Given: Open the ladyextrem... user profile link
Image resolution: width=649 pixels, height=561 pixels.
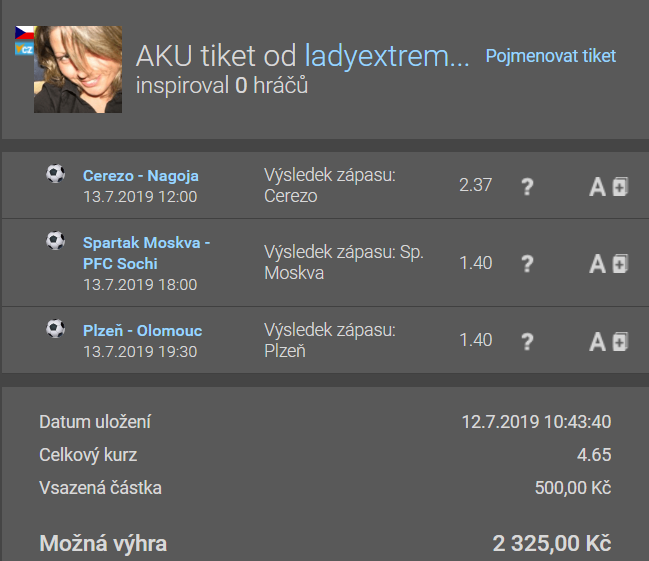Looking at the screenshot, I should (x=387, y=56).
